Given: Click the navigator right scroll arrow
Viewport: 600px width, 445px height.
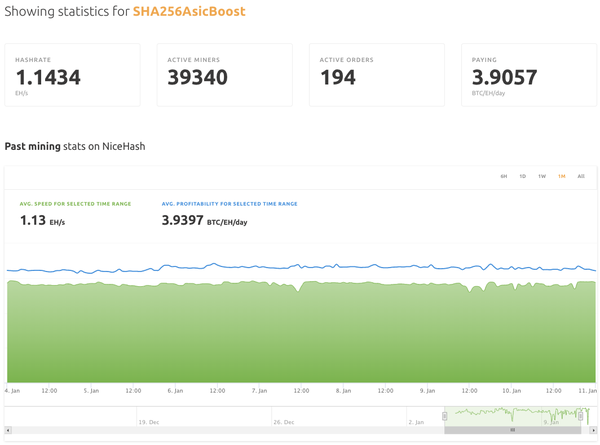Looking at the screenshot, I should 594,430.
